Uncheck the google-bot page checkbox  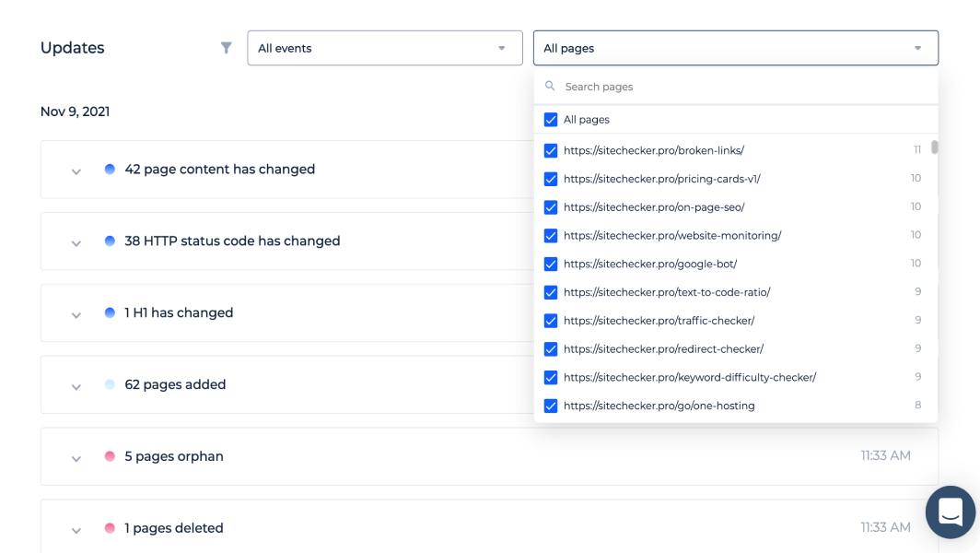click(x=551, y=264)
